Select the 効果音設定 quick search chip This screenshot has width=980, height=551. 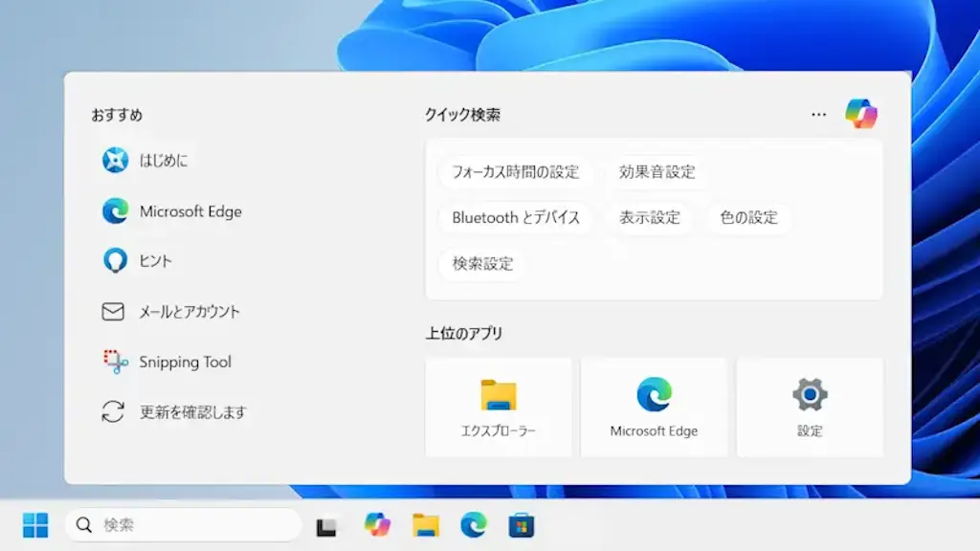pos(657,172)
